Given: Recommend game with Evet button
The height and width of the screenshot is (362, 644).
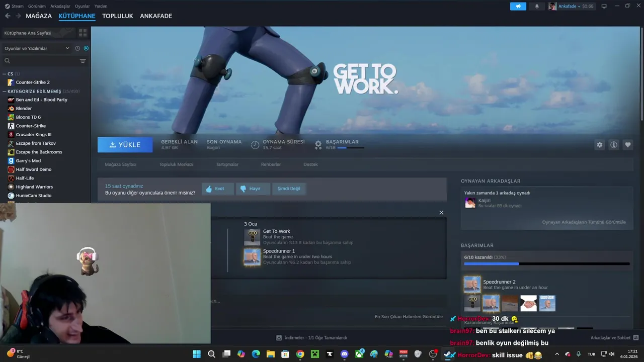Looking at the screenshot, I should pyautogui.click(x=218, y=189).
